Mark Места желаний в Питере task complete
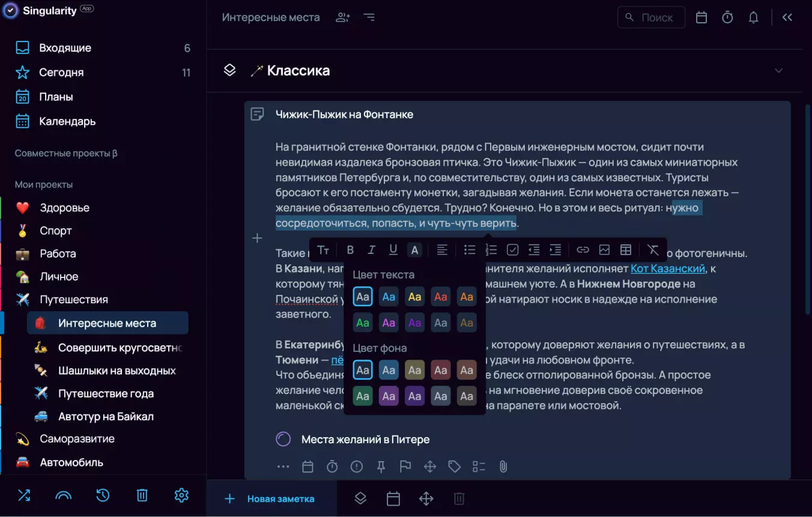The width and height of the screenshot is (812, 517). click(x=283, y=440)
